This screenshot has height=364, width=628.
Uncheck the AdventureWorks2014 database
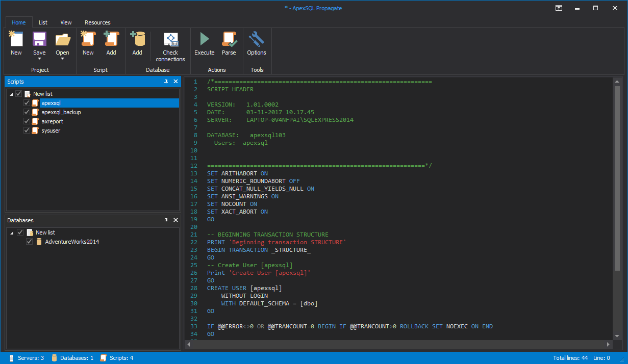click(x=29, y=241)
